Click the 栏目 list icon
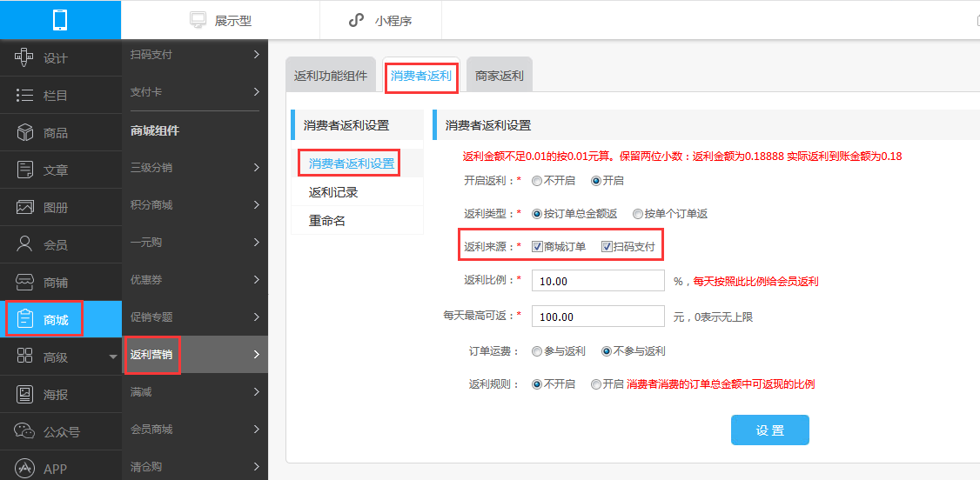The width and height of the screenshot is (980, 480). pyautogui.click(x=23, y=95)
